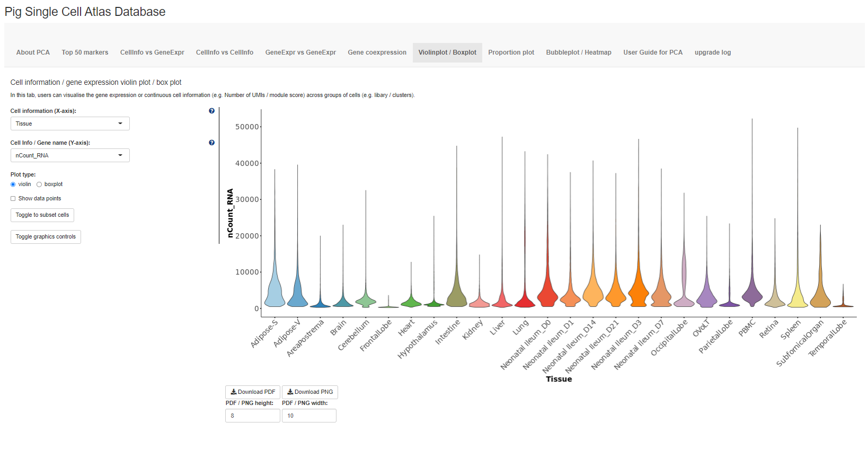
Task: Click the Download PNG button
Action: pos(310,392)
